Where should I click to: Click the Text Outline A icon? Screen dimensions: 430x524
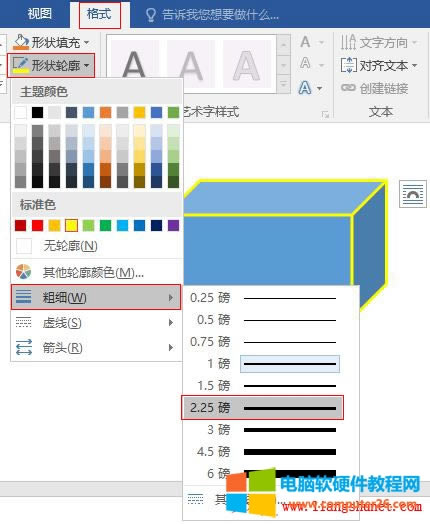pos(305,63)
